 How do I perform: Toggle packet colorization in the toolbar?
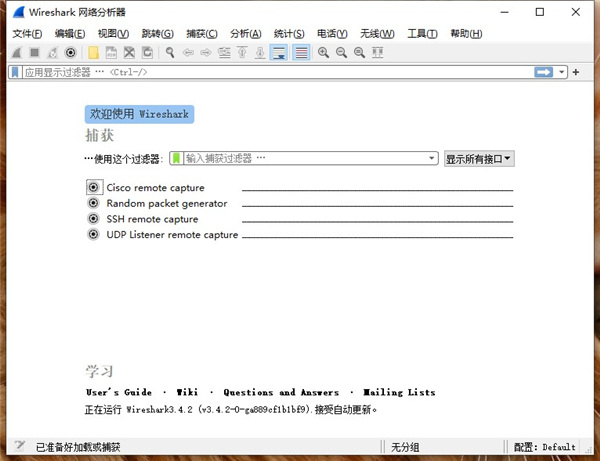(x=301, y=52)
